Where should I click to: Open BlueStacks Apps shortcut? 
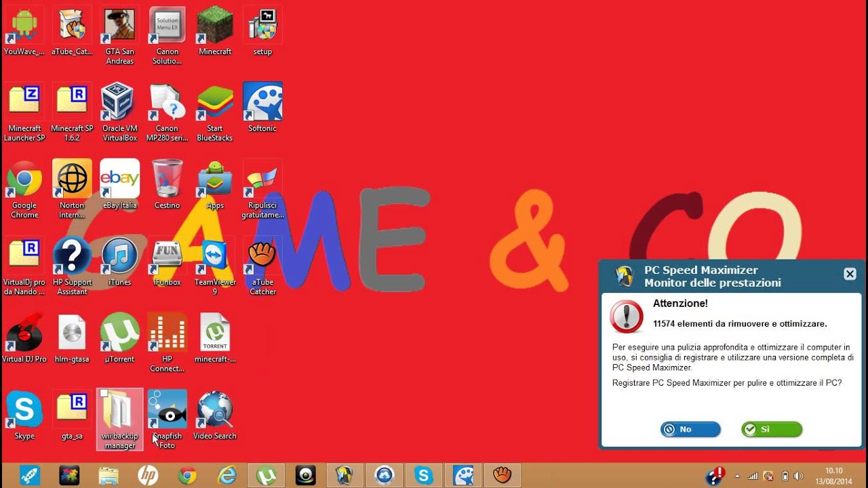coord(215,186)
